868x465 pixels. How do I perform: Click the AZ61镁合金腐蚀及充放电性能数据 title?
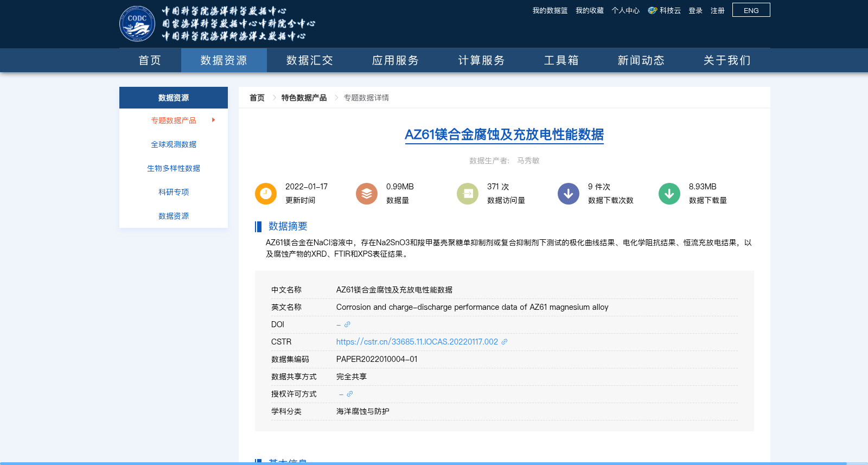[504, 135]
